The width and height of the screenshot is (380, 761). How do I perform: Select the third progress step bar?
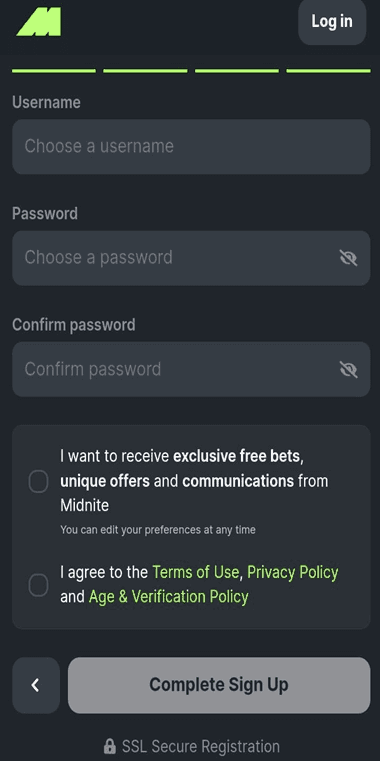coord(237,71)
